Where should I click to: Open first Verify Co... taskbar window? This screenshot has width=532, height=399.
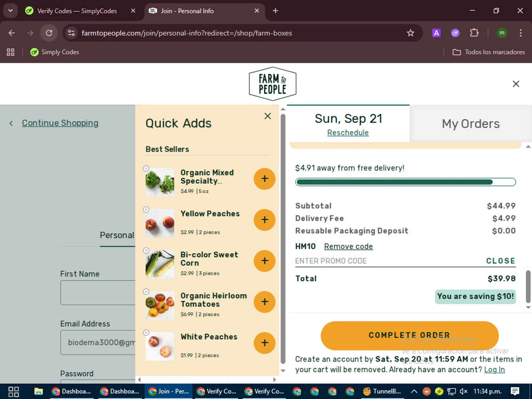pyautogui.click(x=216, y=392)
